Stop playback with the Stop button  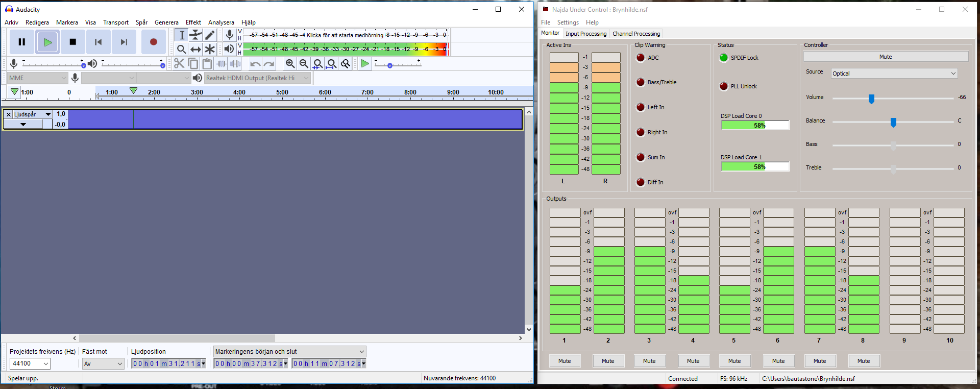(x=73, y=42)
